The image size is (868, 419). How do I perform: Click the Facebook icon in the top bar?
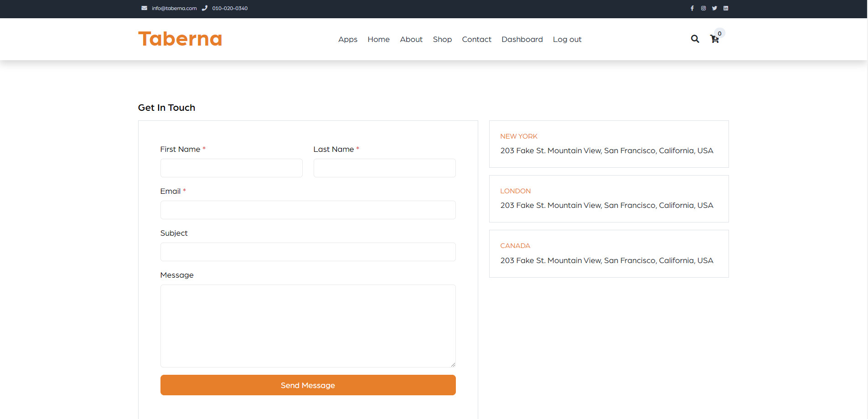692,8
